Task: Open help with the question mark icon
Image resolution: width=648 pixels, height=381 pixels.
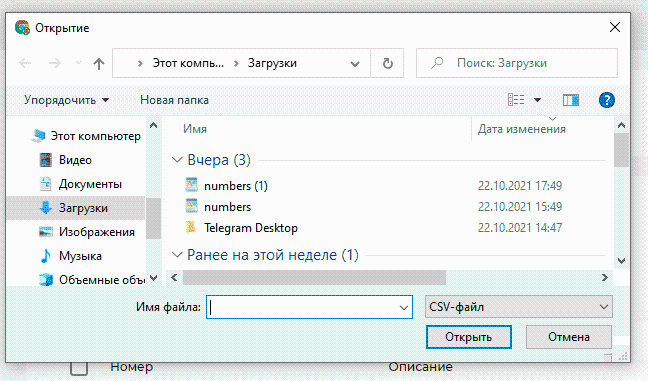Action: 606,100
